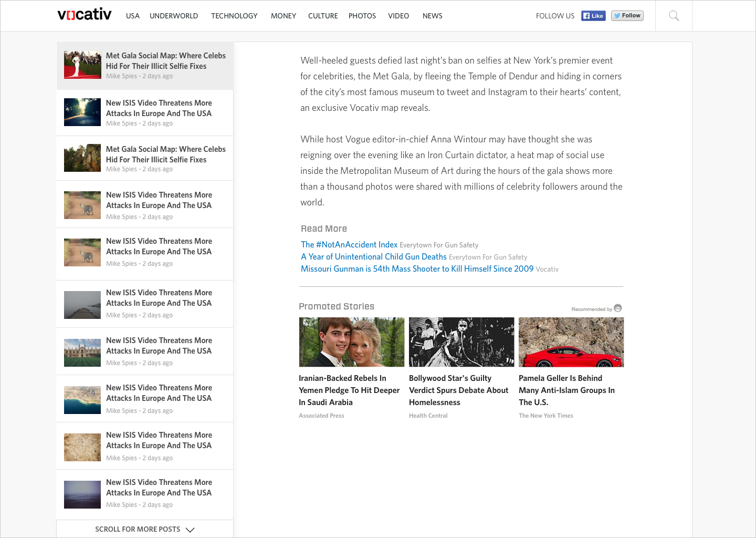This screenshot has height=538, width=756.
Task: Click the Facebook Like button
Action: click(x=593, y=16)
